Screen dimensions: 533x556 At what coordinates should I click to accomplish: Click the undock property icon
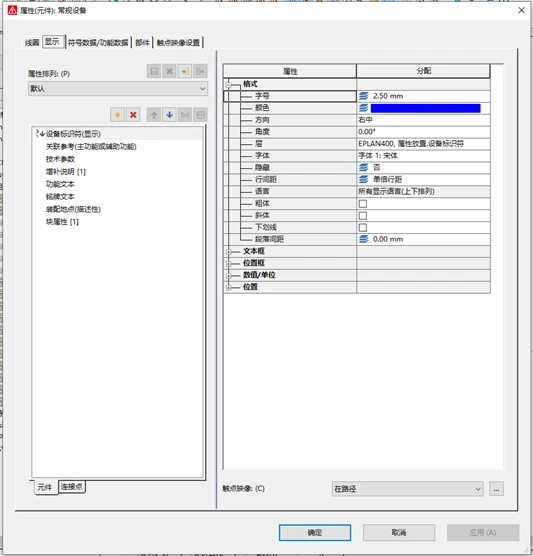(185, 115)
